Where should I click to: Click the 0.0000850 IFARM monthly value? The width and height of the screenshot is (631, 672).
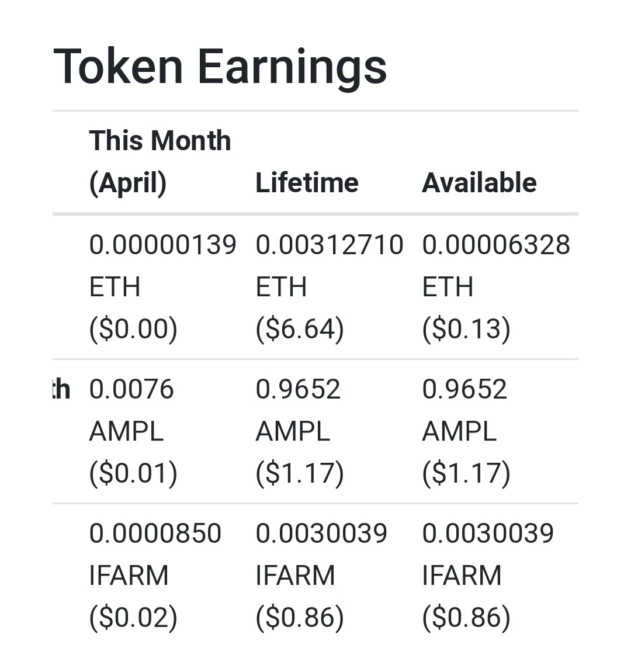pyautogui.click(x=155, y=554)
